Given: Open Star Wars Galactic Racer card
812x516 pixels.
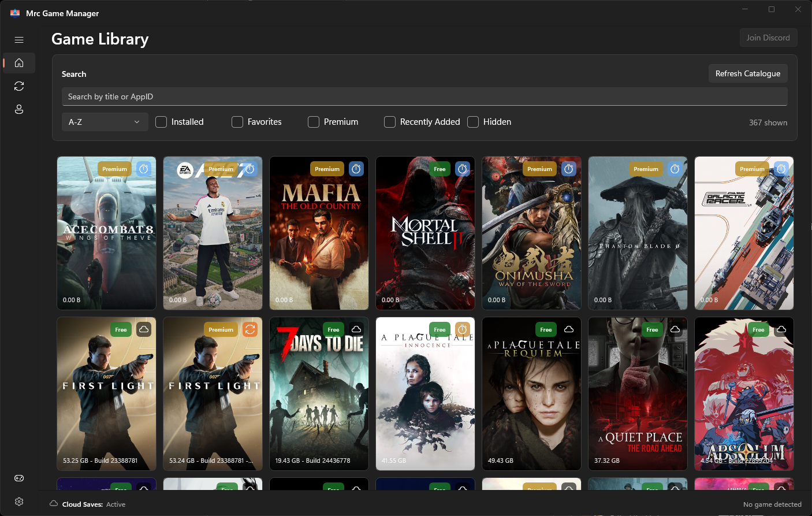Looking at the screenshot, I should click(744, 233).
